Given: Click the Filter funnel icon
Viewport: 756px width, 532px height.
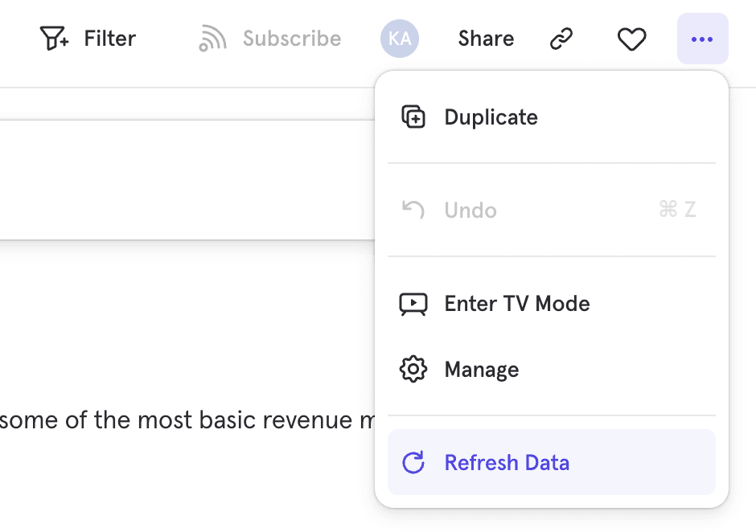Looking at the screenshot, I should pyautogui.click(x=55, y=39).
